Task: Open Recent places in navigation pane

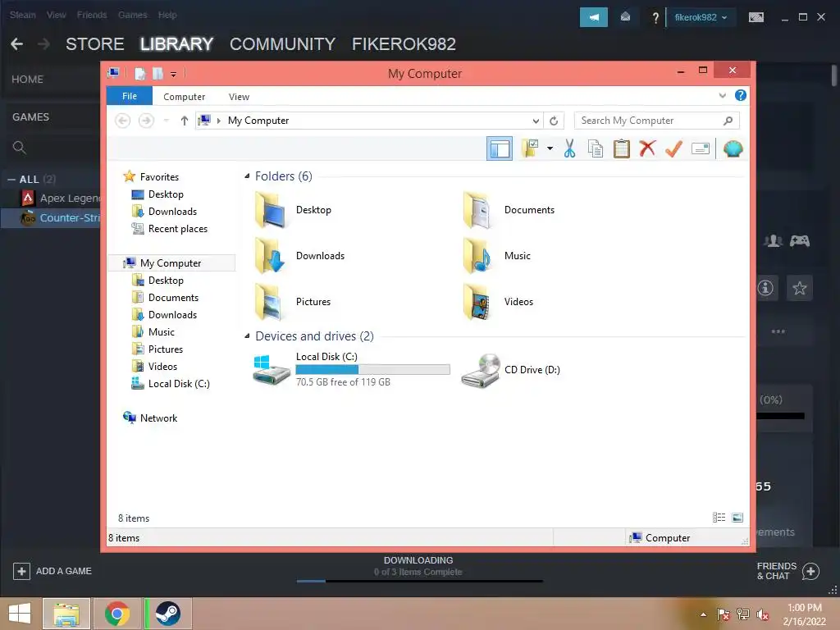Action: coord(170,229)
